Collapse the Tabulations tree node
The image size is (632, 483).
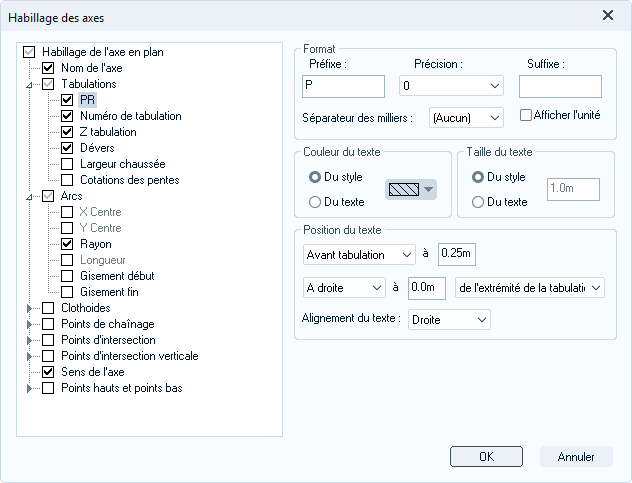point(29,85)
